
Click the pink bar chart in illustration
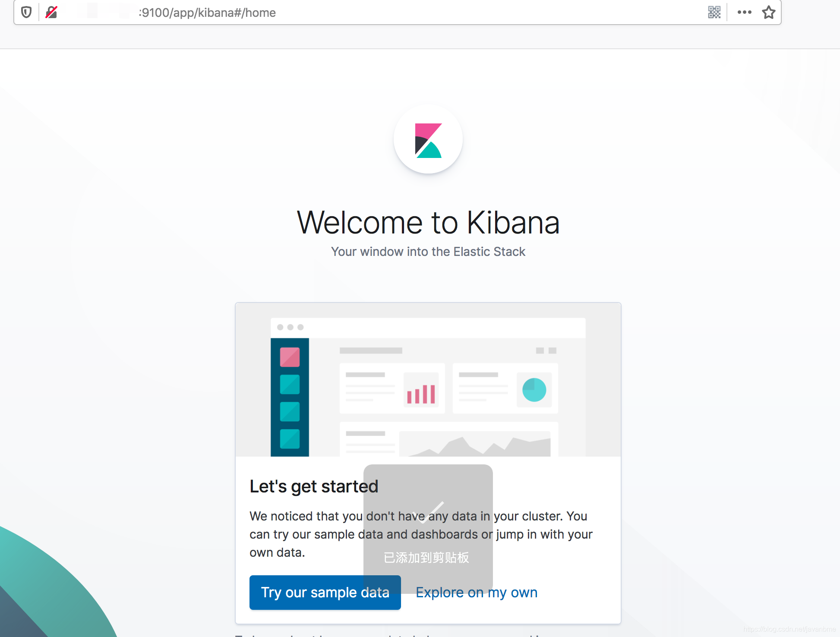[421, 393]
